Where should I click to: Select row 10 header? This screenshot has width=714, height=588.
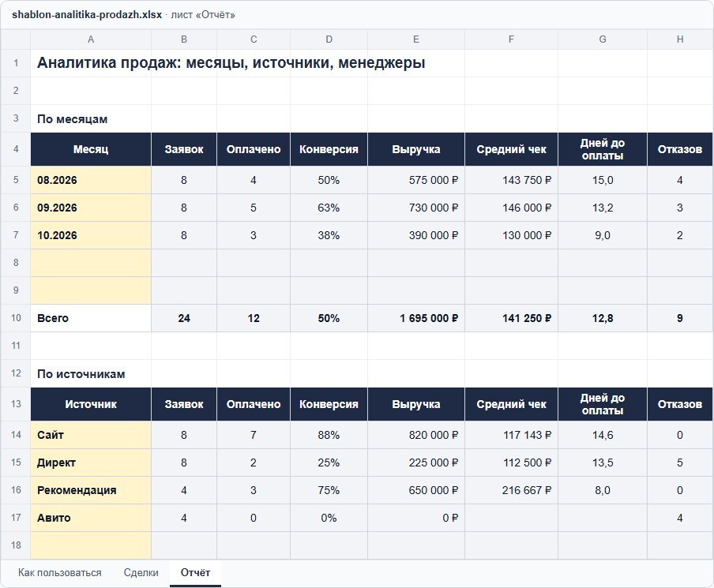point(16,317)
